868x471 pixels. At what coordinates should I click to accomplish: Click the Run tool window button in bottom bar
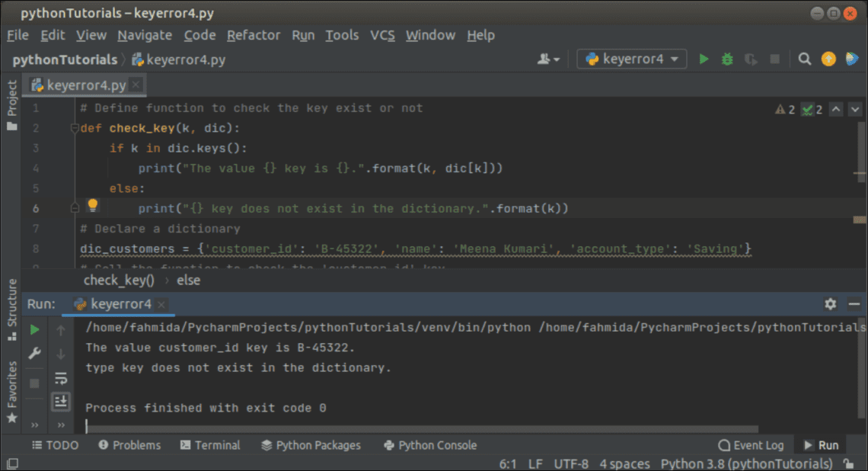(822, 445)
